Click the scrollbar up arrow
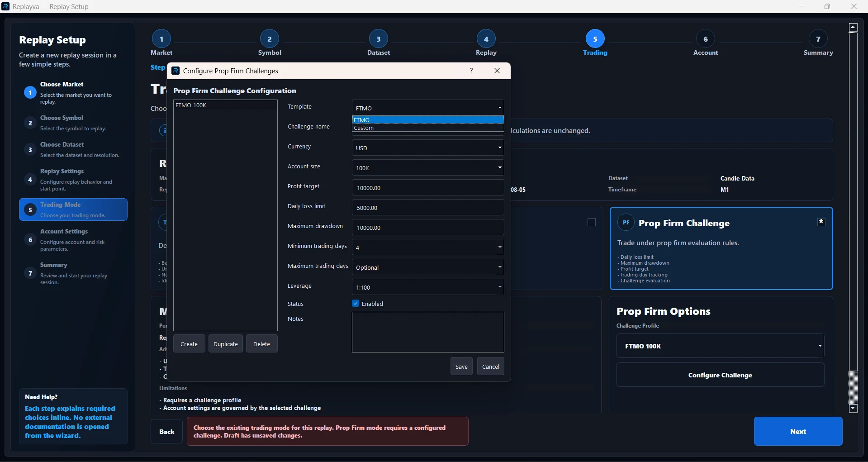 [854, 28]
